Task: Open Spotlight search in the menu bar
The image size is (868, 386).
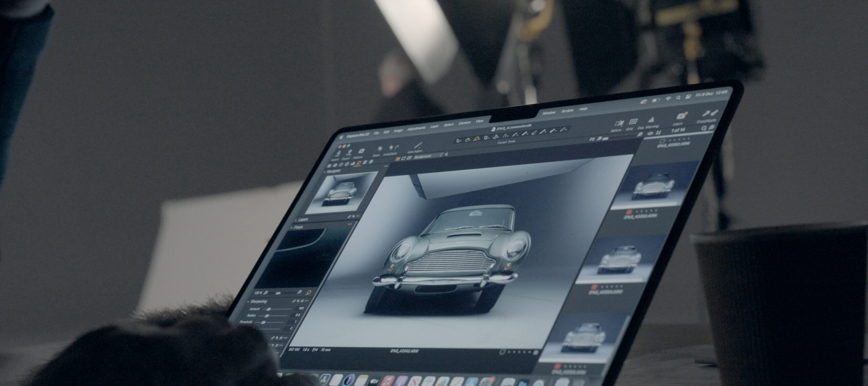Action: [678, 97]
